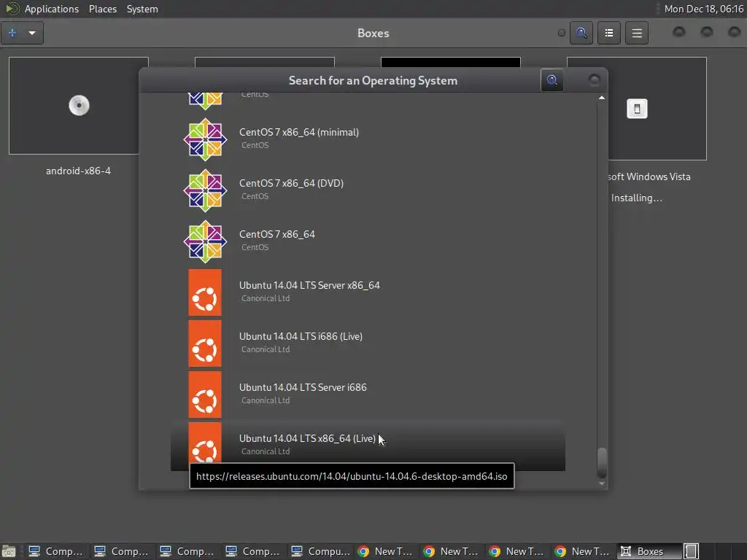Click Installing… status under Windows Vista

636,198
